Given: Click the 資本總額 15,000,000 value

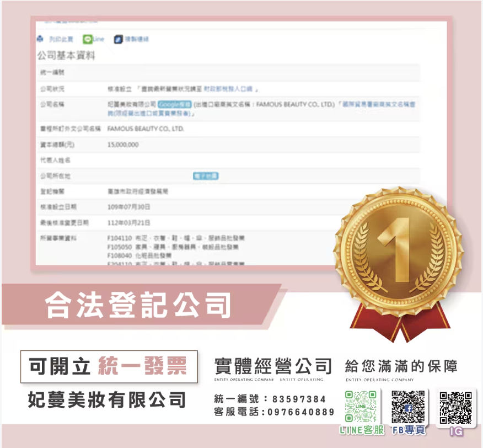Looking at the screenshot, I should point(123,145).
